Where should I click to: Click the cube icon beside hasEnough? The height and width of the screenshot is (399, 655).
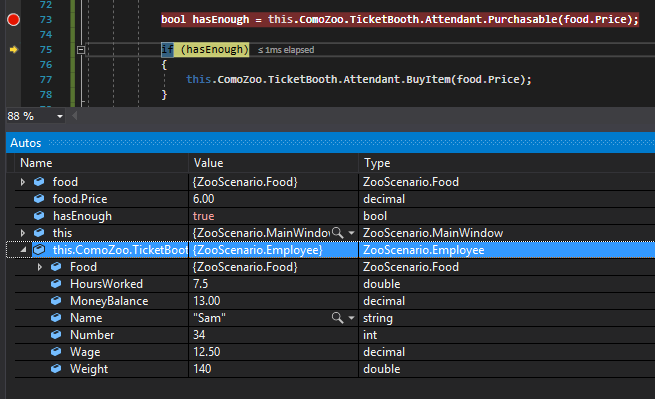coord(39,216)
